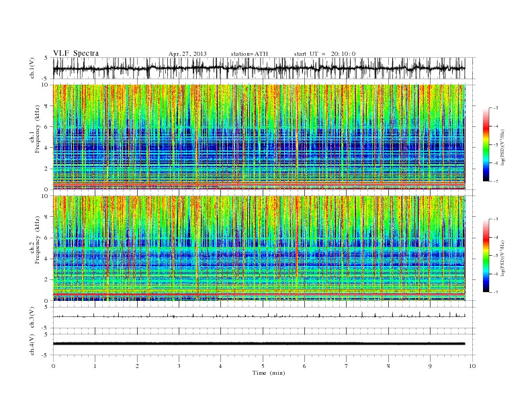Click the time axis tick label '0'
This screenshot has height=411, width=532.
point(53,366)
